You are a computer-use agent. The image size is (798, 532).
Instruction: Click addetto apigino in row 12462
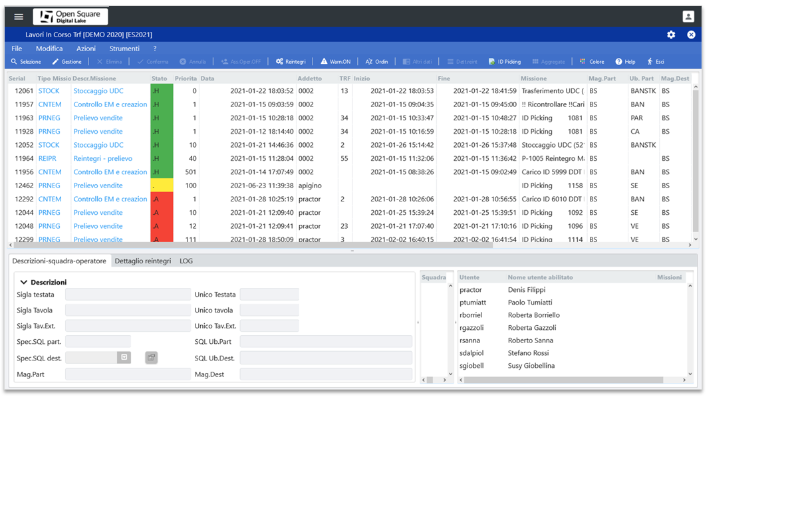311,186
